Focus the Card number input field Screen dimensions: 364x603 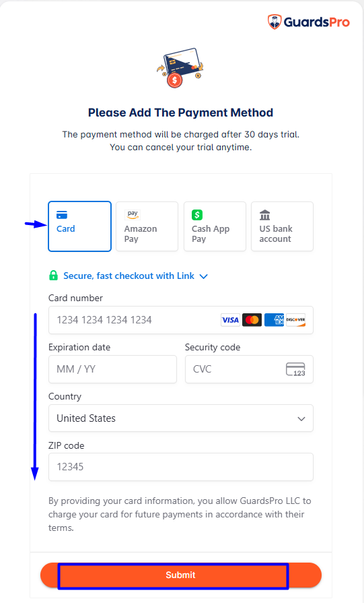click(x=181, y=320)
